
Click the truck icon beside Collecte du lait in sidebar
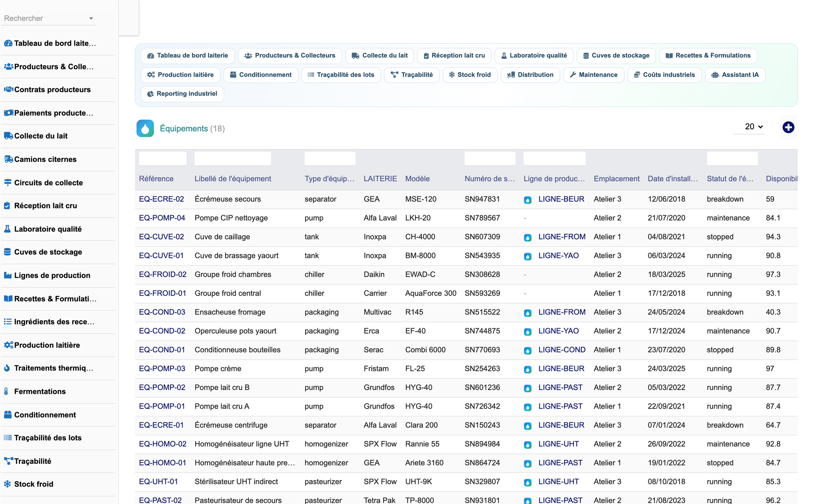tap(8, 136)
